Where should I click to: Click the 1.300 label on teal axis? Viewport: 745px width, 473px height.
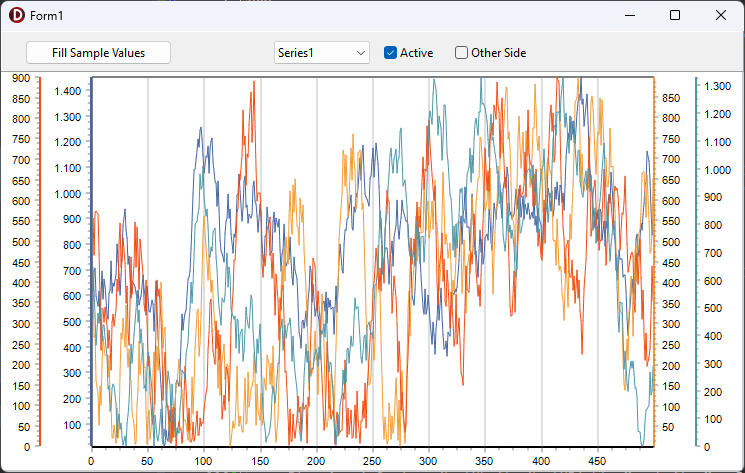click(717, 86)
